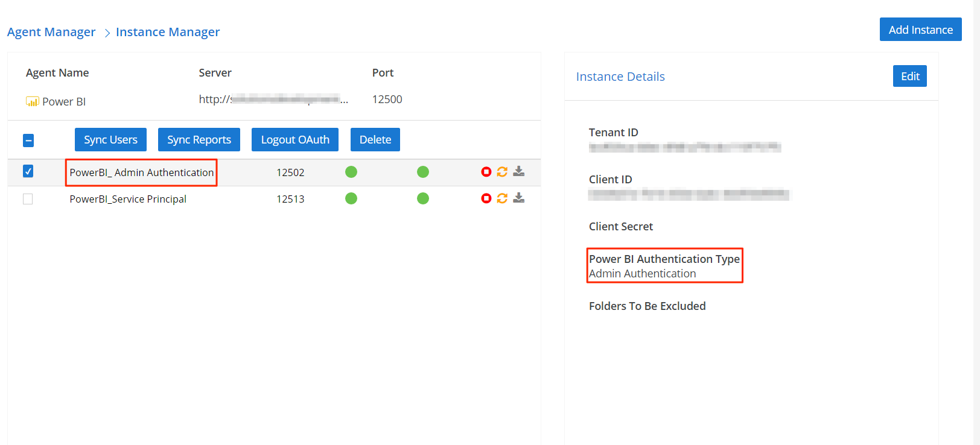
Task: Click port value 12513
Action: pyautogui.click(x=290, y=199)
